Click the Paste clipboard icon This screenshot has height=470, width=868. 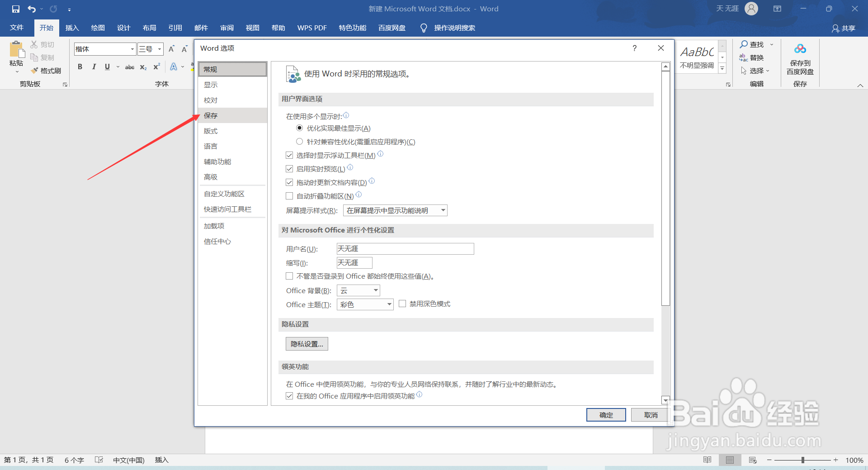pos(17,49)
